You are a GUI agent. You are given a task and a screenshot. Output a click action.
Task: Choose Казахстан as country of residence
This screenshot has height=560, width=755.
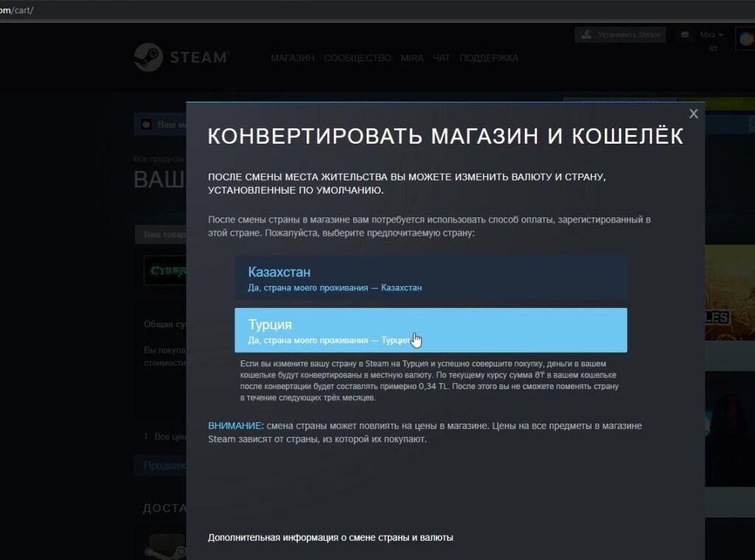pyautogui.click(x=431, y=279)
